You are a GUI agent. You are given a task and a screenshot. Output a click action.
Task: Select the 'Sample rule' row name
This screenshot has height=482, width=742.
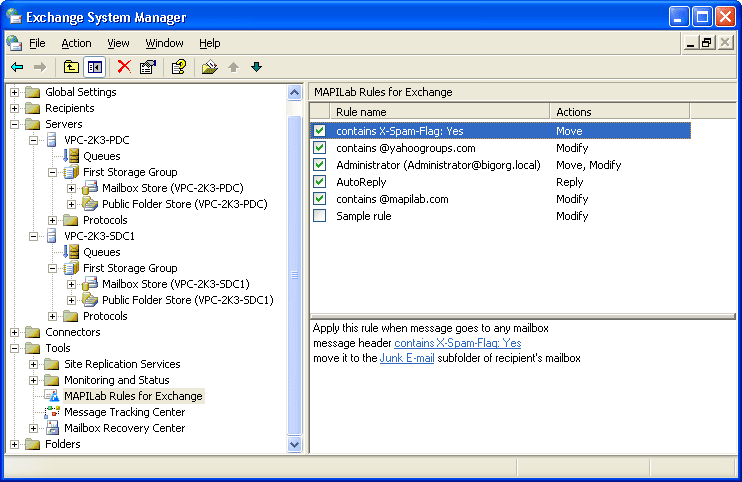[363, 216]
